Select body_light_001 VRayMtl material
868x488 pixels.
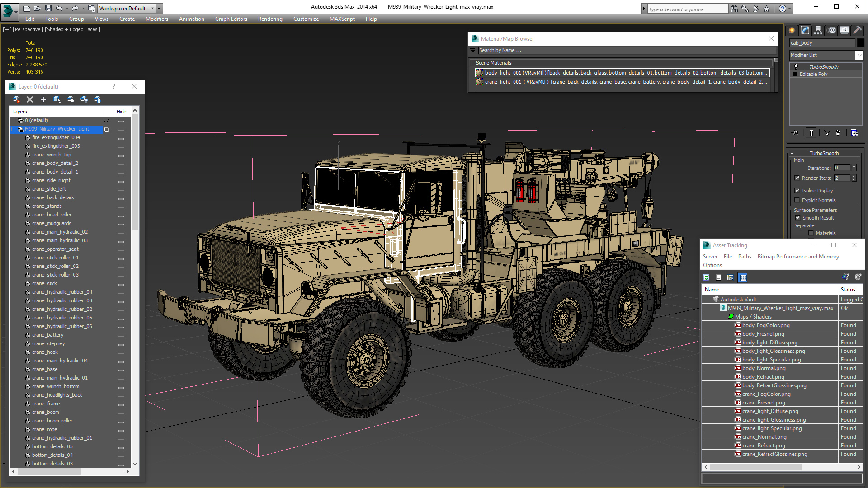(623, 73)
